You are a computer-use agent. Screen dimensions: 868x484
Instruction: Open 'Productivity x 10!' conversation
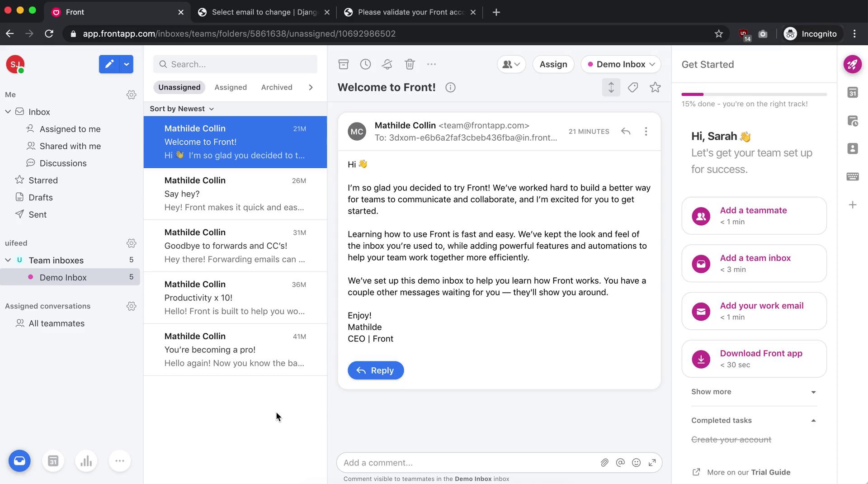(x=235, y=298)
